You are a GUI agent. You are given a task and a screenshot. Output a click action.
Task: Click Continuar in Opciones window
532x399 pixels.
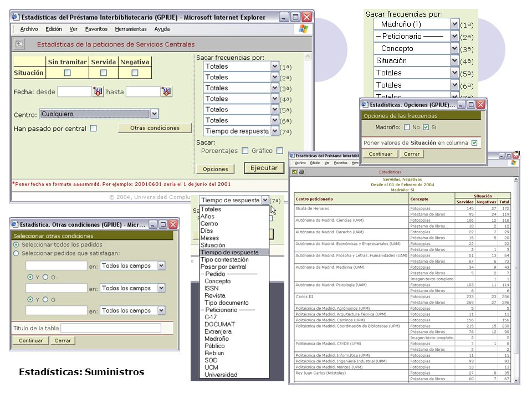click(380, 154)
